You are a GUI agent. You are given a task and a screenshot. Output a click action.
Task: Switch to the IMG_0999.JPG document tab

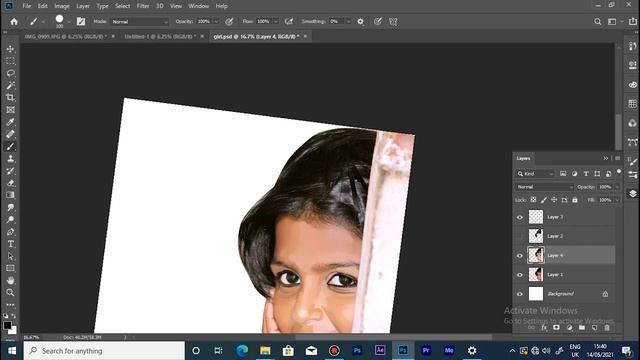[65, 36]
